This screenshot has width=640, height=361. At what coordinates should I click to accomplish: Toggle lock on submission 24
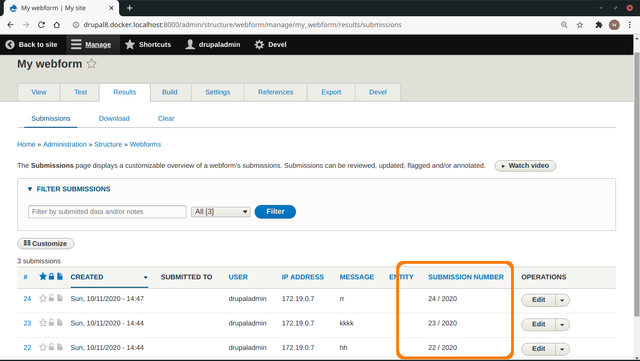pyautogui.click(x=51, y=298)
